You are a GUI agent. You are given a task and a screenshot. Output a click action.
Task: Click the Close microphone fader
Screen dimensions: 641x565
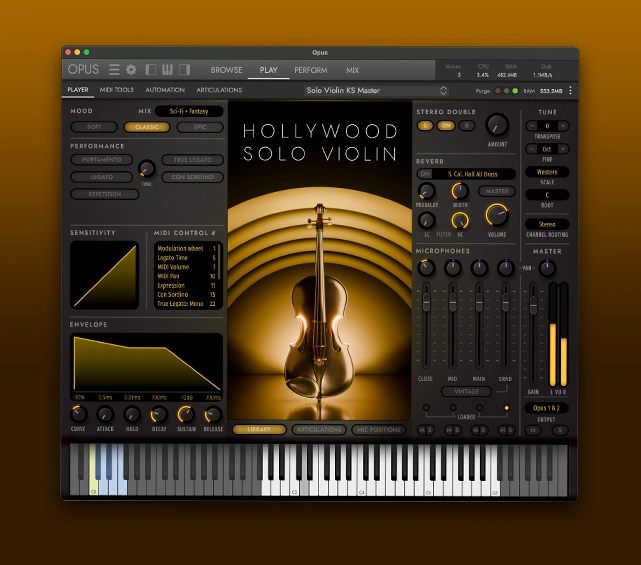coord(426,303)
